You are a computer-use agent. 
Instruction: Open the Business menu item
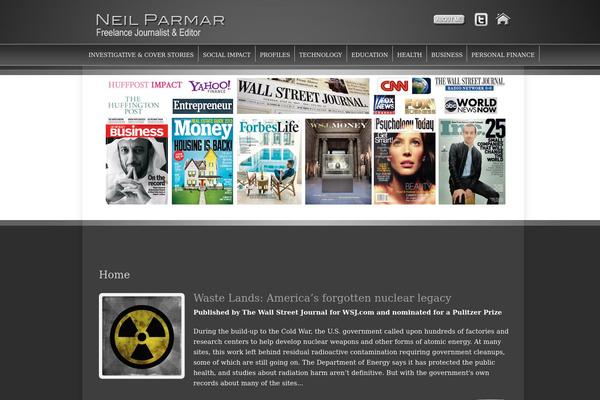tap(447, 55)
